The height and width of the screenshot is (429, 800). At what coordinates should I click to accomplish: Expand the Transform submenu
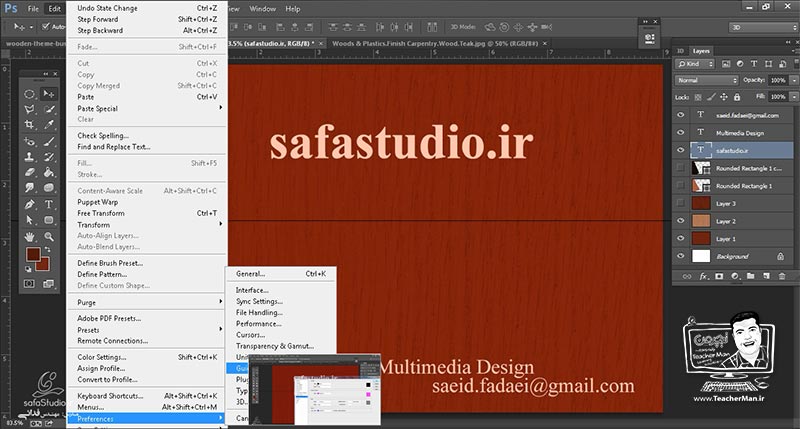pyautogui.click(x=147, y=224)
